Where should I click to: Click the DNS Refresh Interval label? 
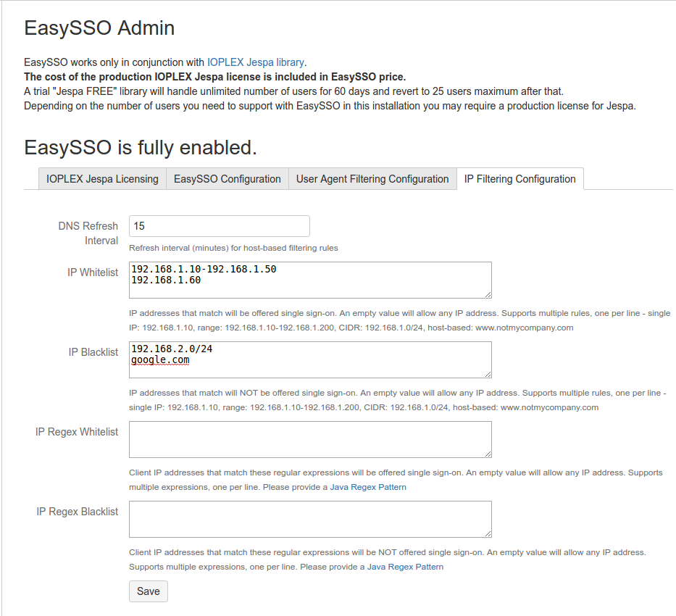(x=88, y=233)
